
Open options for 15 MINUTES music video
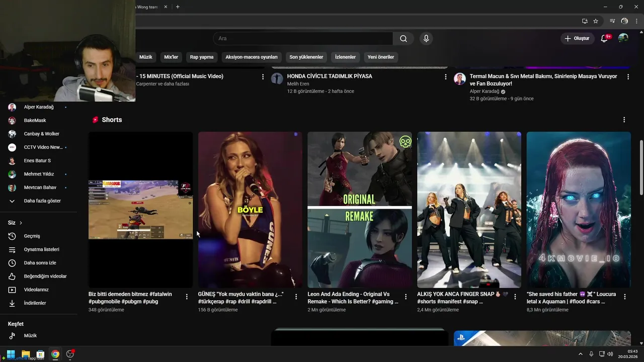tap(263, 77)
